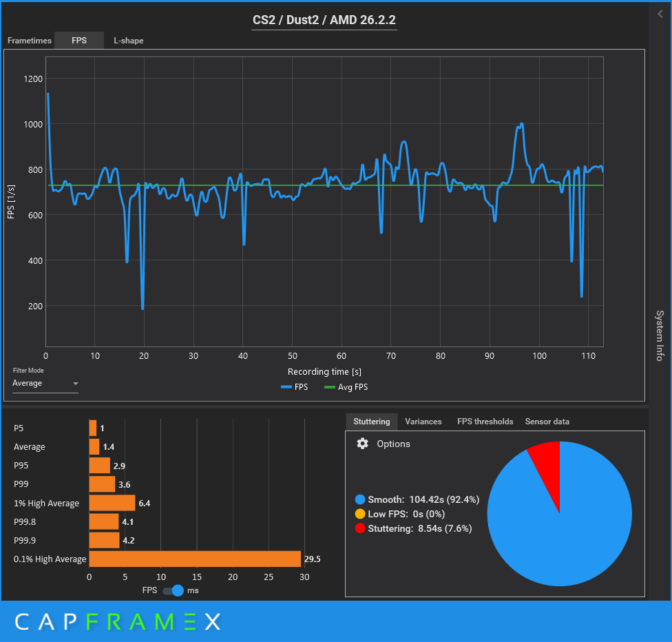The image size is (672, 642).
Task: Click the chart title CS2 / Dust2 / AMD 26.2.2
Action: click(x=324, y=20)
